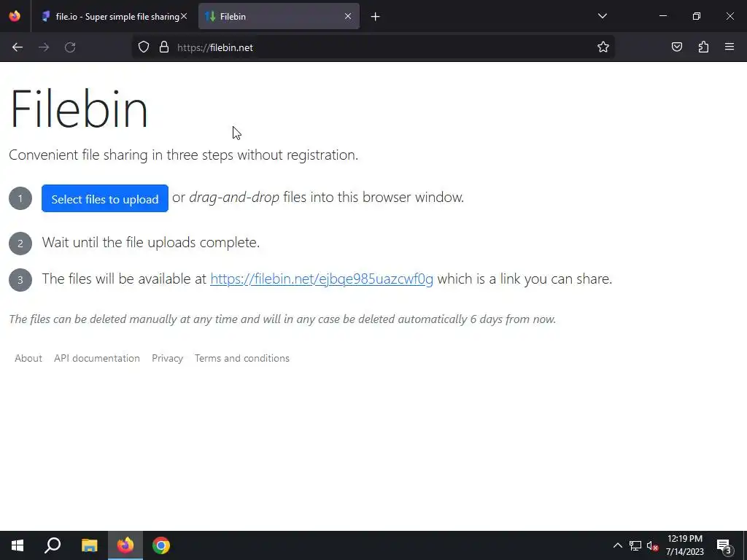Image resolution: width=747 pixels, height=560 pixels.
Task: Restore down the Firefox window
Action: [696, 16]
